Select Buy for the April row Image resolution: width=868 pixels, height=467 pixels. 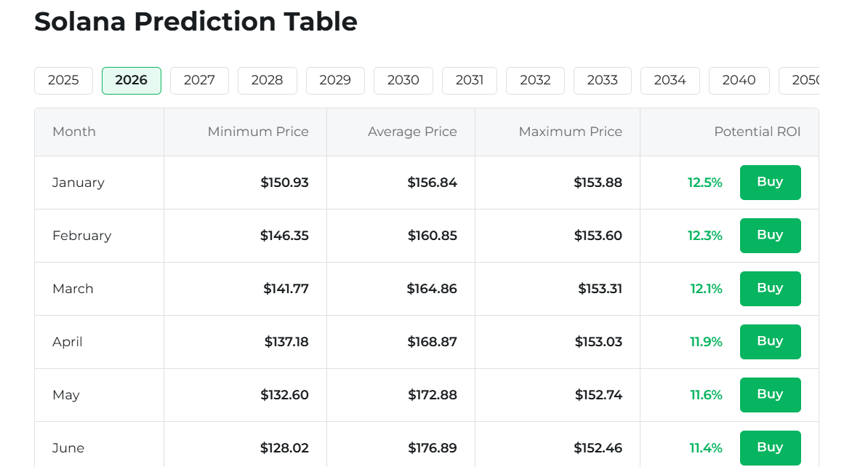tap(770, 342)
